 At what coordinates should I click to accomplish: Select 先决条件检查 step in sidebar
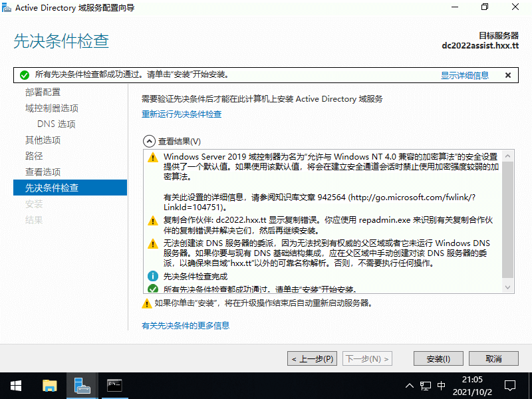(70, 188)
